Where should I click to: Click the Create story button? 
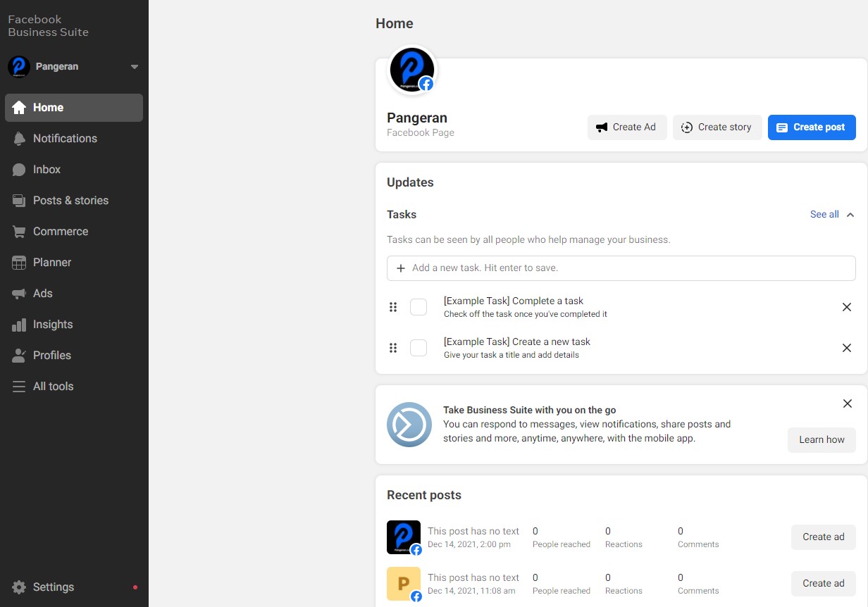click(717, 127)
